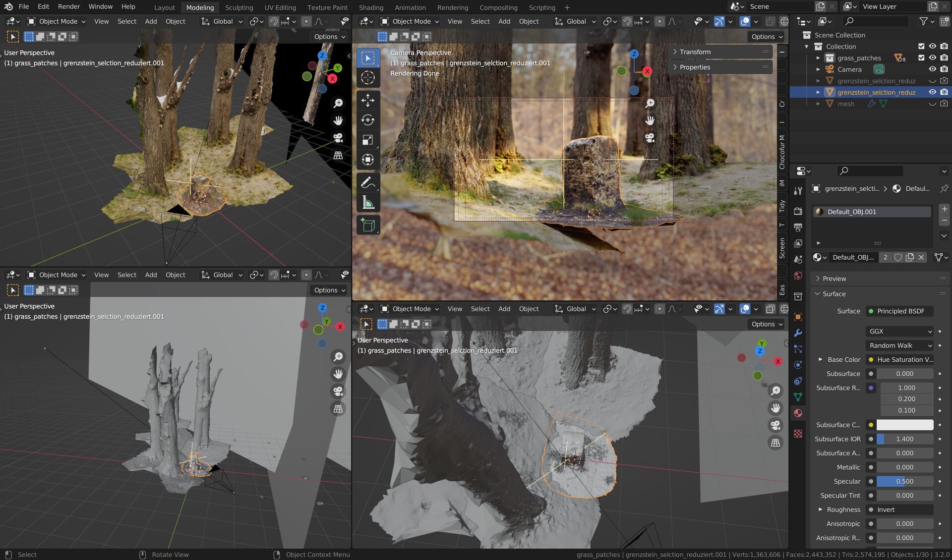This screenshot has height=560, width=952.
Task: Select the 3D Cursor tool
Action: pyautogui.click(x=367, y=78)
